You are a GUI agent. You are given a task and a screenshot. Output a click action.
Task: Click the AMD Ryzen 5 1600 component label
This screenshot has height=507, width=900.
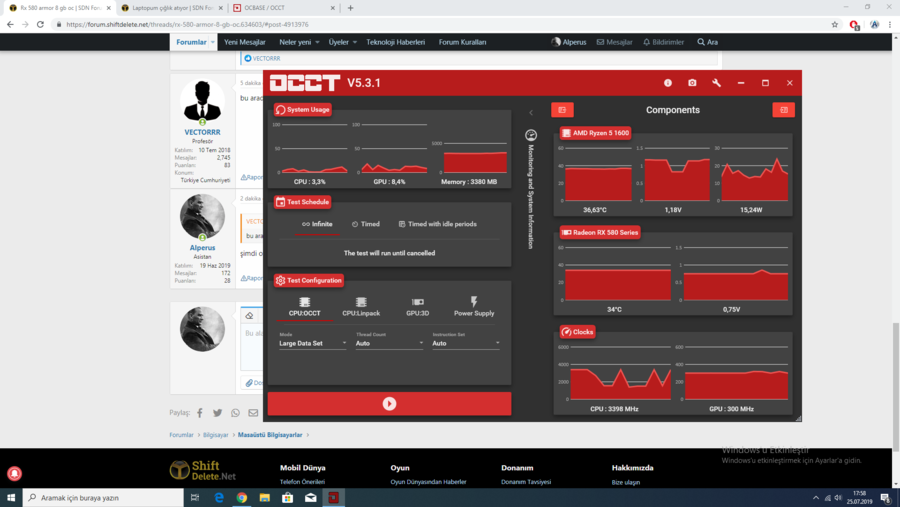tap(595, 133)
